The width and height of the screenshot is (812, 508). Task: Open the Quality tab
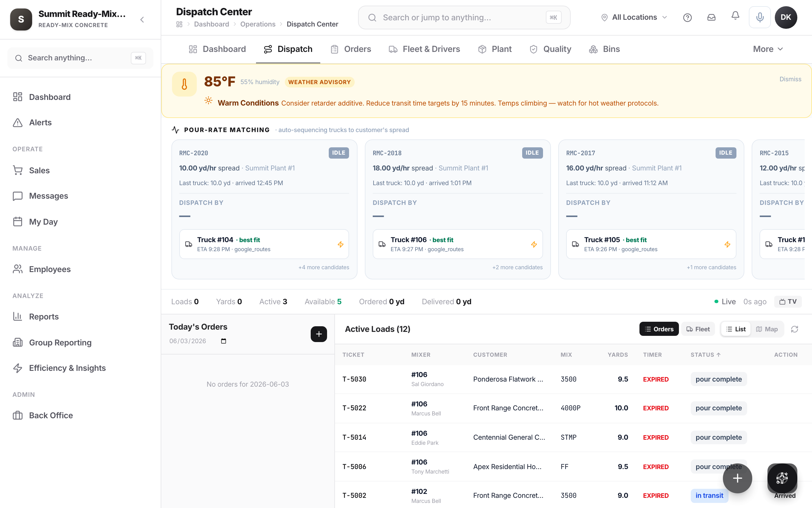(550, 49)
